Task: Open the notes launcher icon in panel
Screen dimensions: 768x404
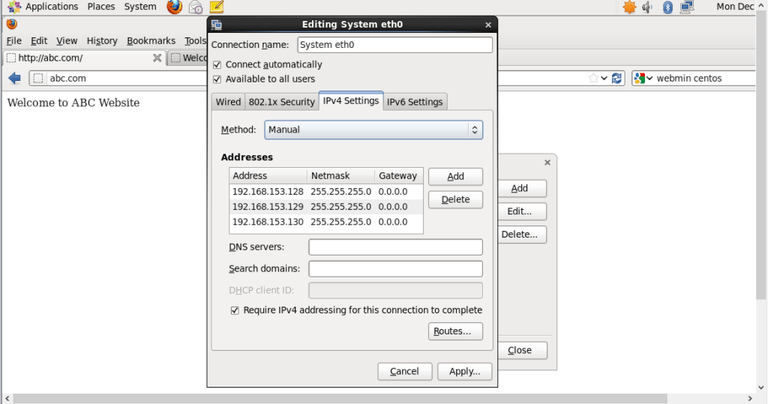Action: (x=216, y=7)
